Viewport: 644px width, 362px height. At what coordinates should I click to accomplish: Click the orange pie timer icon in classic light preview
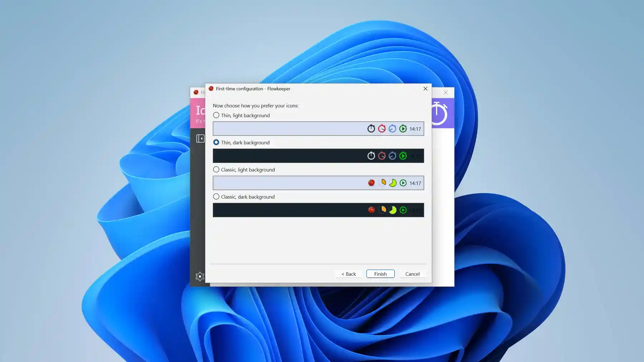click(x=382, y=183)
